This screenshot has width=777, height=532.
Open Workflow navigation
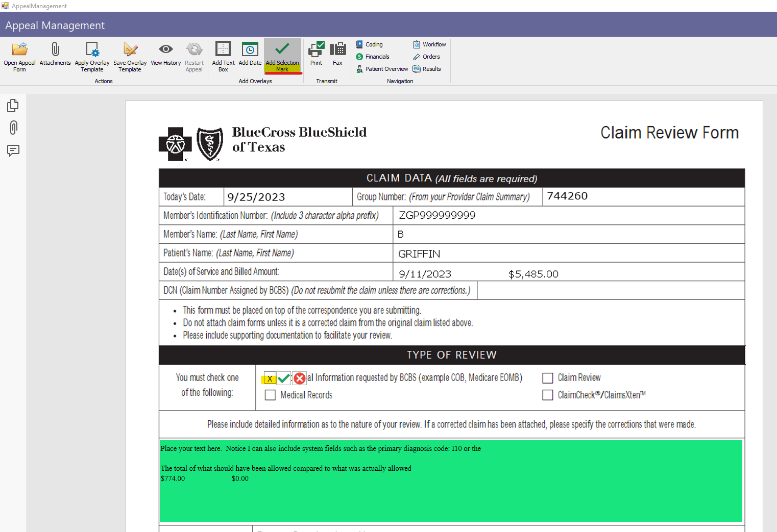tap(429, 44)
